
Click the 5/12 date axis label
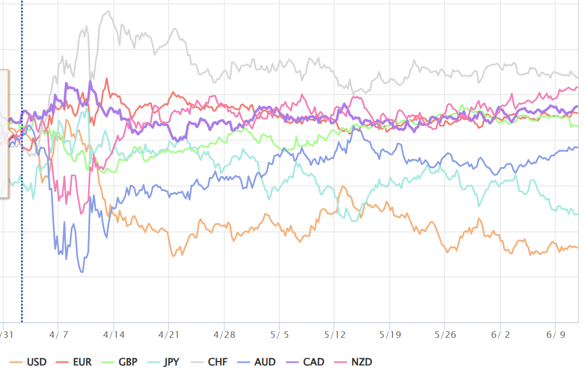click(335, 335)
